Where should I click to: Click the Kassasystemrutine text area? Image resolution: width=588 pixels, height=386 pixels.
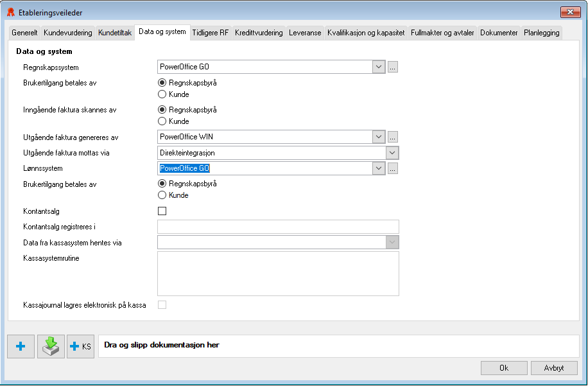click(x=278, y=274)
